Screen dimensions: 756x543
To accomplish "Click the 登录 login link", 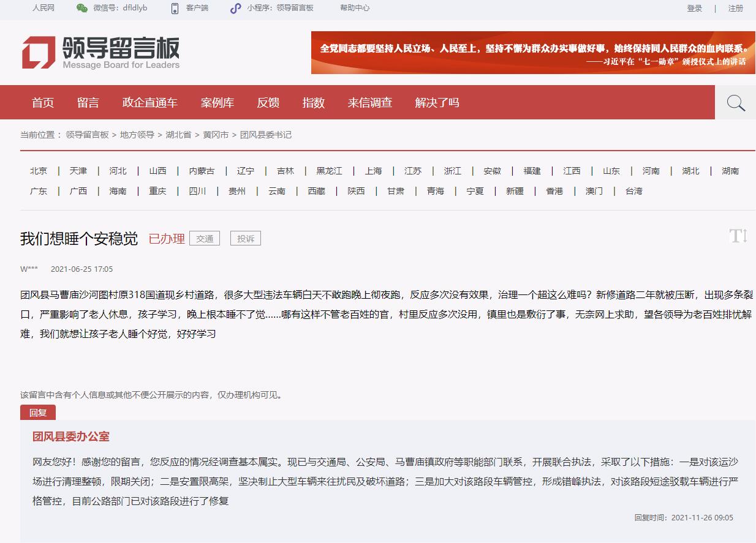I will click(695, 9).
